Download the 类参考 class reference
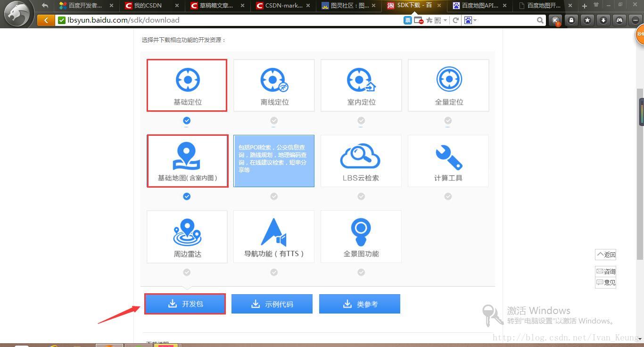Image resolution: width=644 pixels, height=347 pixels. (x=360, y=304)
